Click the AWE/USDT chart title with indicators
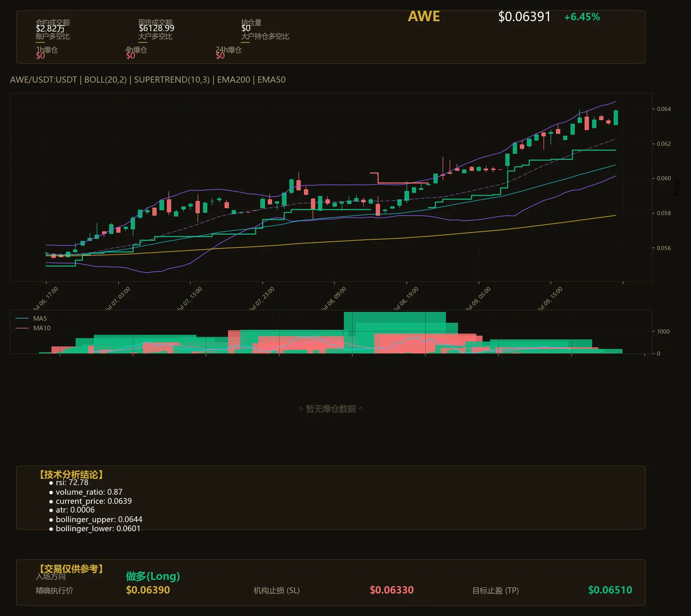 [x=148, y=80]
